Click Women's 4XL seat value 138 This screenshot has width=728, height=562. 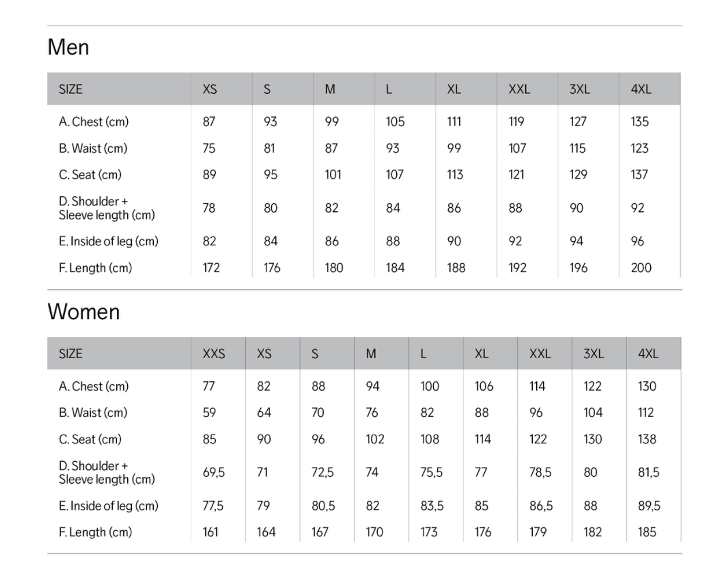click(x=647, y=439)
